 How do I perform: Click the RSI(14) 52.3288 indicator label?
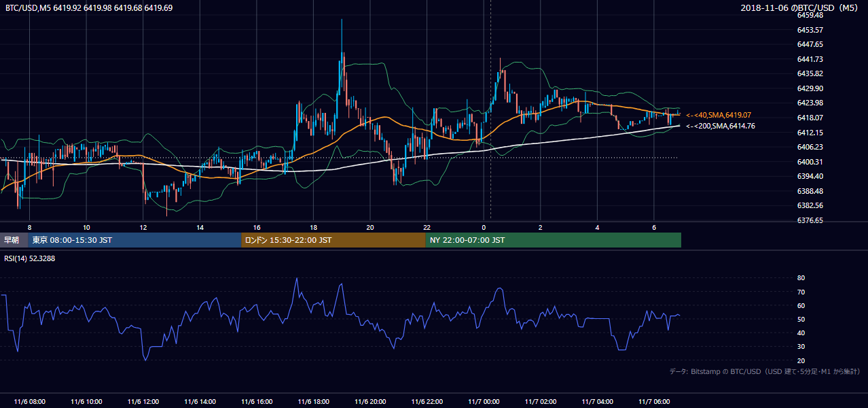click(x=31, y=258)
